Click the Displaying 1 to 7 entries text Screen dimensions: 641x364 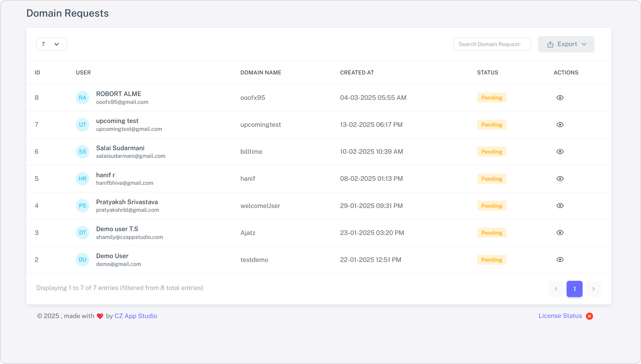tap(120, 288)
